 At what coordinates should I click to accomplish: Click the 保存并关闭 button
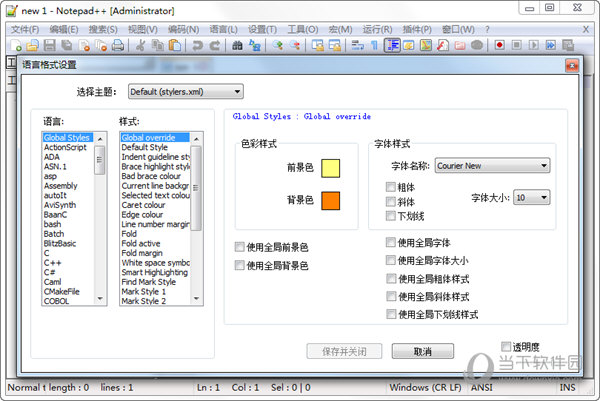(344, 351)
